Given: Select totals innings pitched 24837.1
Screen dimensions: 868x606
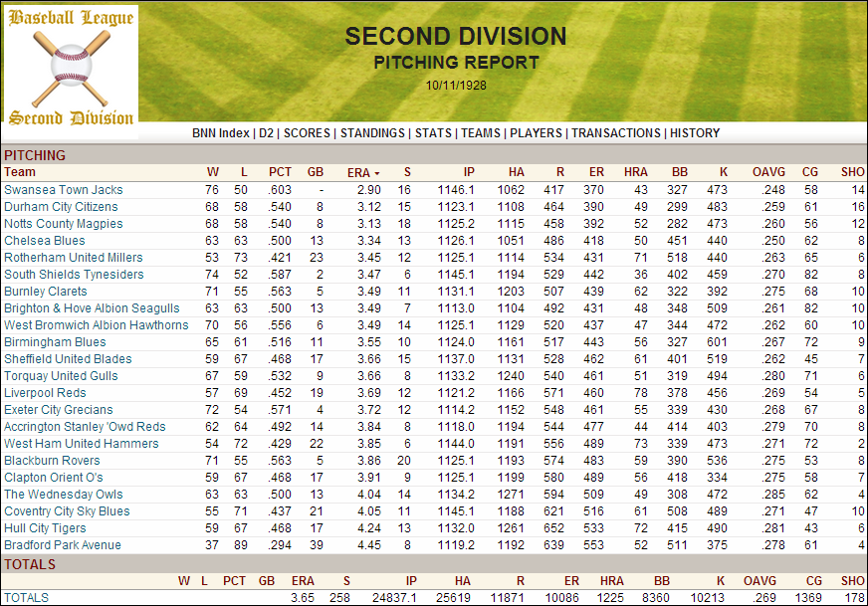Looking at the screenshot, I should point(394,598).
